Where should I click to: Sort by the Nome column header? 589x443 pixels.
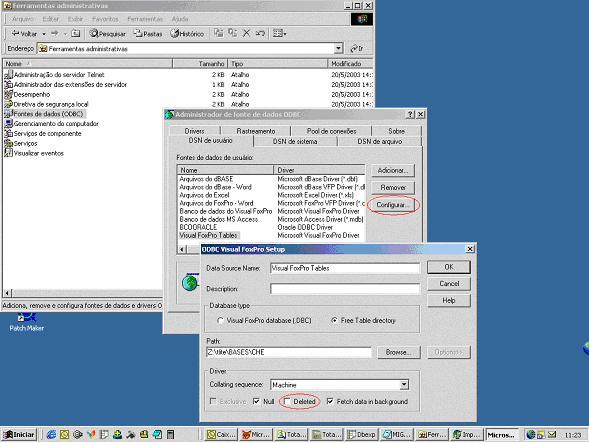tap(88, 64)
